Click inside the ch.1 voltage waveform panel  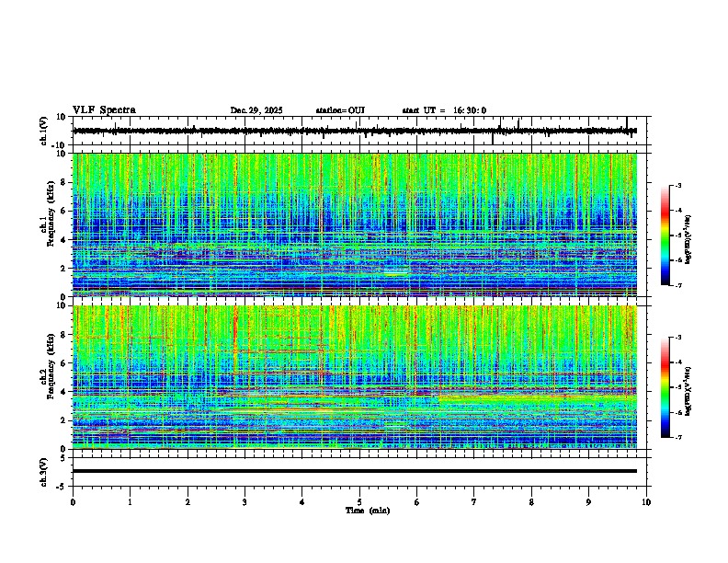coord(358,131)
